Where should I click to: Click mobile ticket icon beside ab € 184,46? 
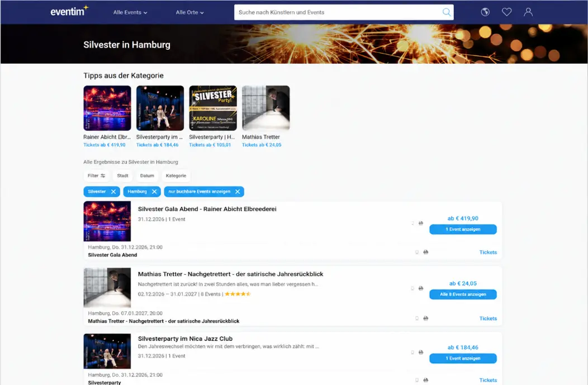[x=412, y=353]
